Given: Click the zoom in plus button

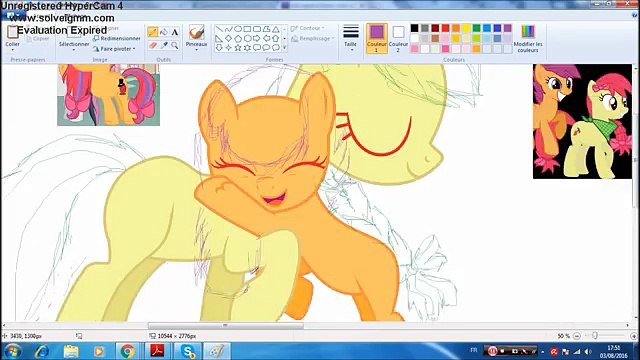Looking at the screenshot, I should [x=634, y=336].
